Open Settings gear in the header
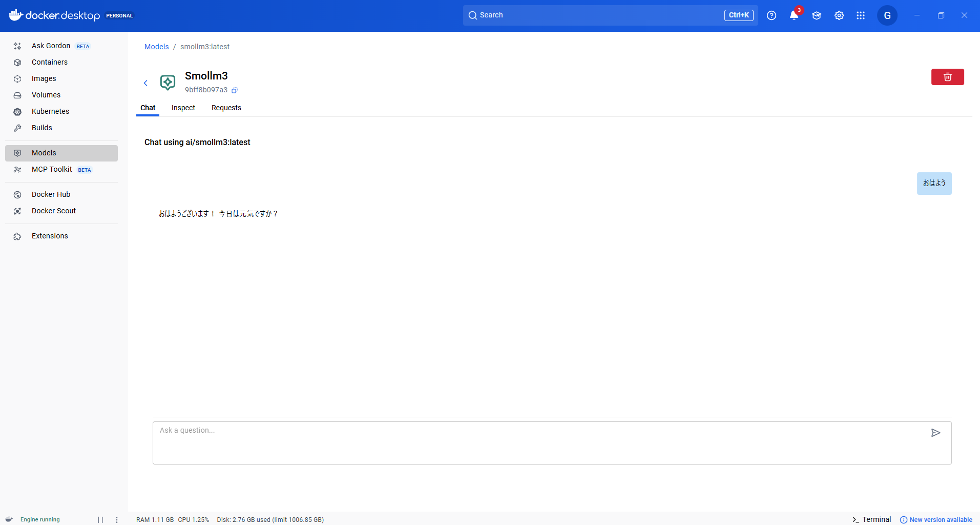Viewport: 980px width, 525px height. click(839, 15)
